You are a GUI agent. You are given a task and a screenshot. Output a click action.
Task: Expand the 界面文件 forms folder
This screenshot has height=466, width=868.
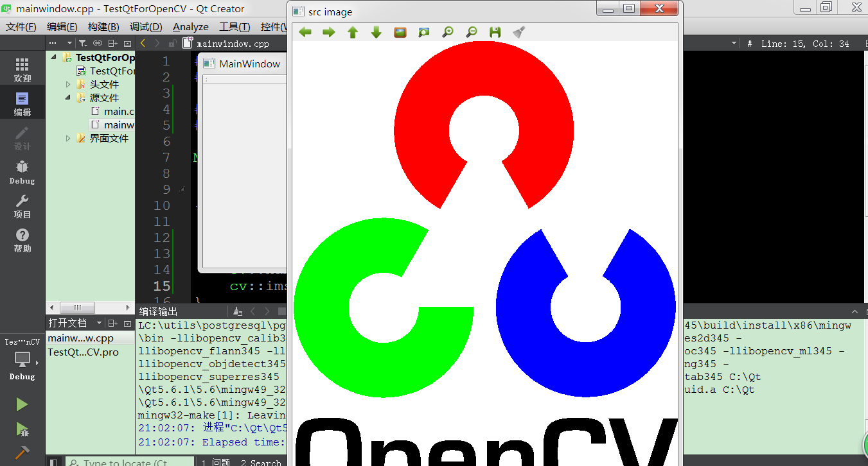(x=68, y=138)
